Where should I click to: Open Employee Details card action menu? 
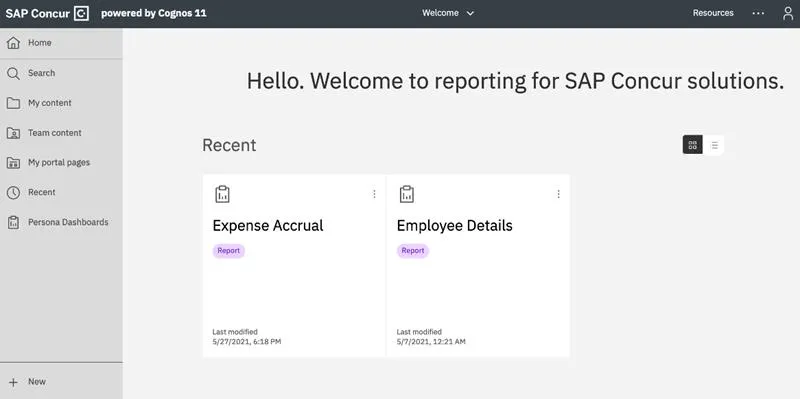[559, 194]
